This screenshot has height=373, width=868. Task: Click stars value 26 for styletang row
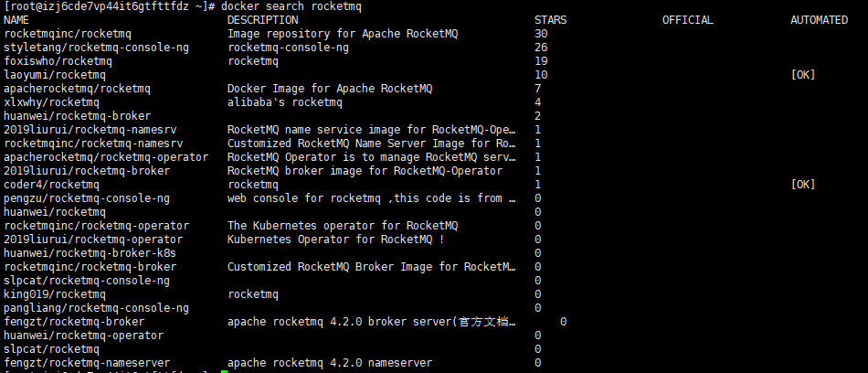click(x=541, y=48)
